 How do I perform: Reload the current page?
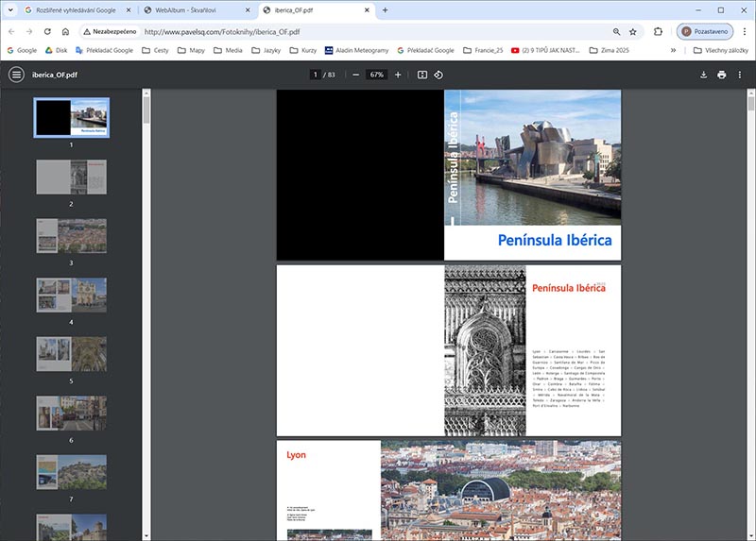(46, 31)
